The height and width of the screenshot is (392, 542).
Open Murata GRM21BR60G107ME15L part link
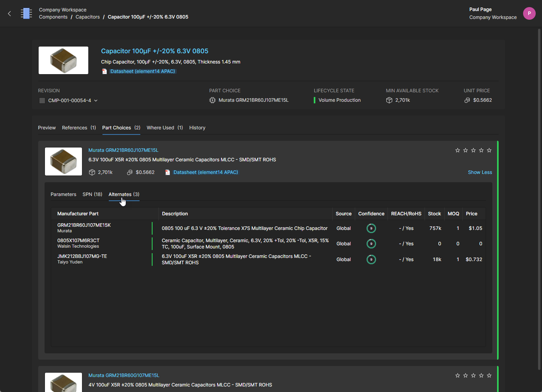coord(124,375)
